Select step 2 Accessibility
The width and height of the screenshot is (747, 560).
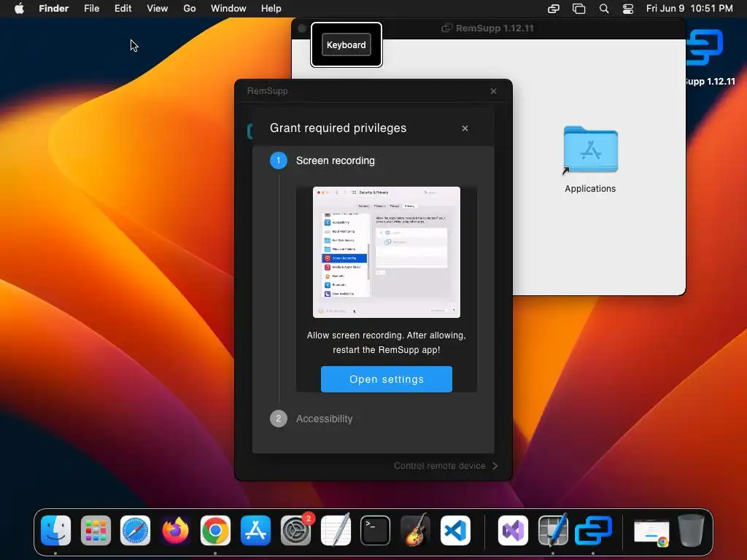coord(311,419)
